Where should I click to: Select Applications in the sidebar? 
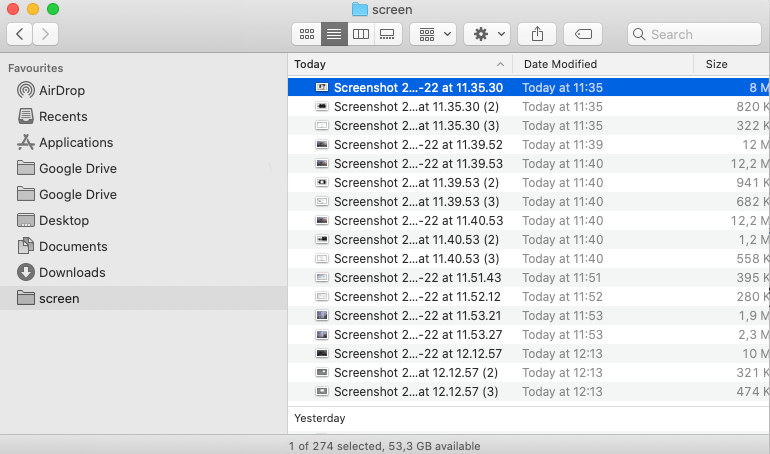tap(75, 142)
